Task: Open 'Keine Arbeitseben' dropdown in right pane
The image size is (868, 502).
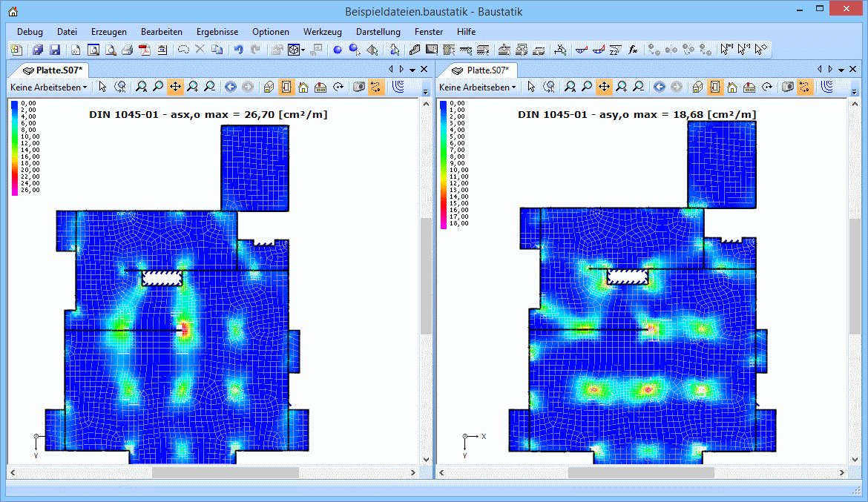Action: pos(477,87)
